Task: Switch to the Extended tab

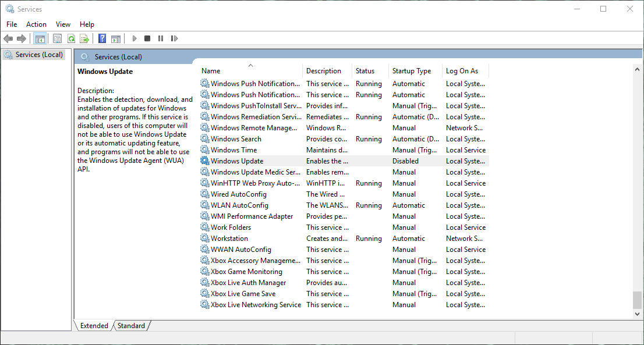Action: point(94,326)
